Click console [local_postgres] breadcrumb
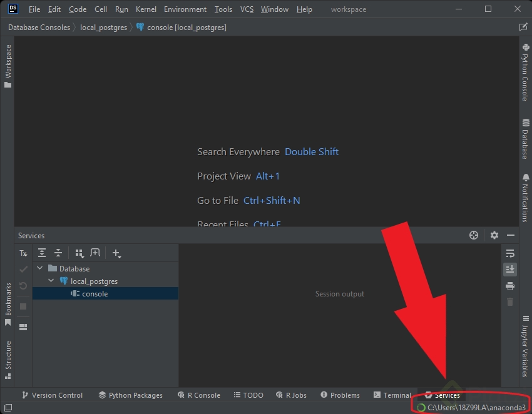 pyautogui.click(x=181, y=28)
